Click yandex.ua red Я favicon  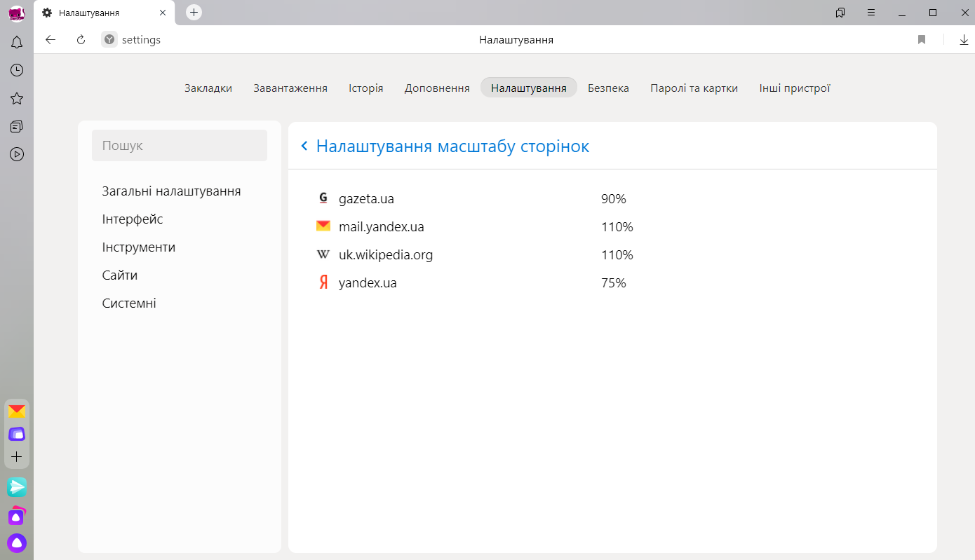[323, 282]
